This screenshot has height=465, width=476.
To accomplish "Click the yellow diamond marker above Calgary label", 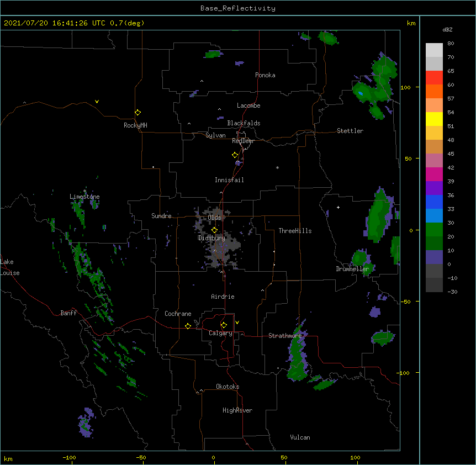I will (224, 325).
